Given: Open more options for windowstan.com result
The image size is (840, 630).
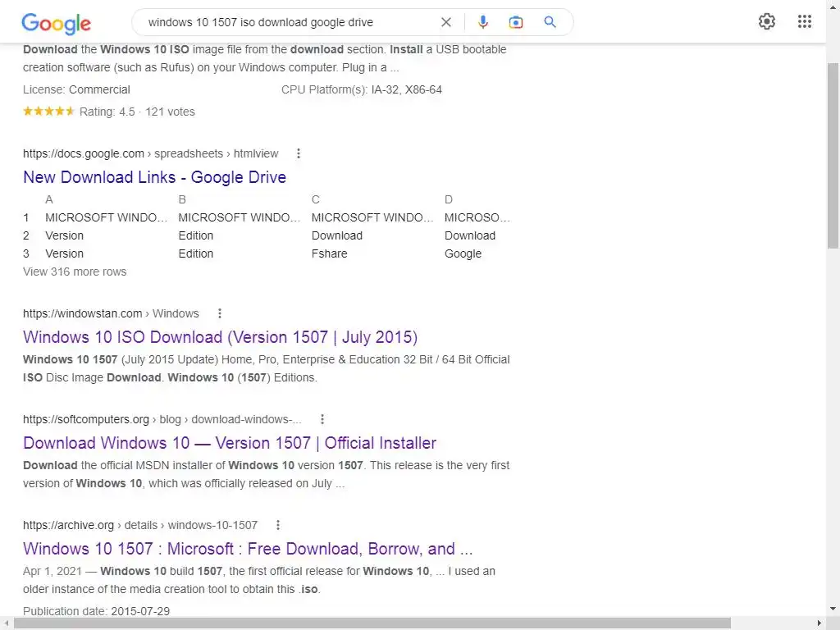Looking at the screenshot, I should click(219, 313).
